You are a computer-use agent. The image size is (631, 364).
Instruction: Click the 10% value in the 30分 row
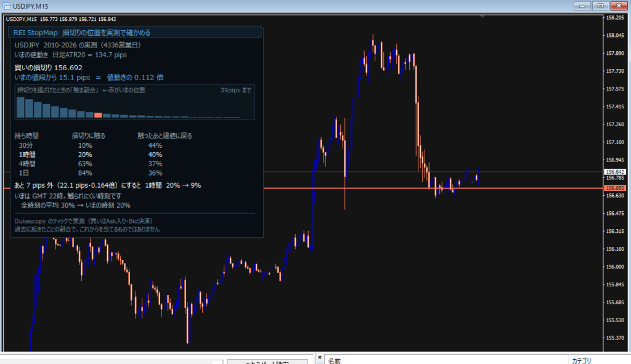pyautogui.click(x=85, y=145)
